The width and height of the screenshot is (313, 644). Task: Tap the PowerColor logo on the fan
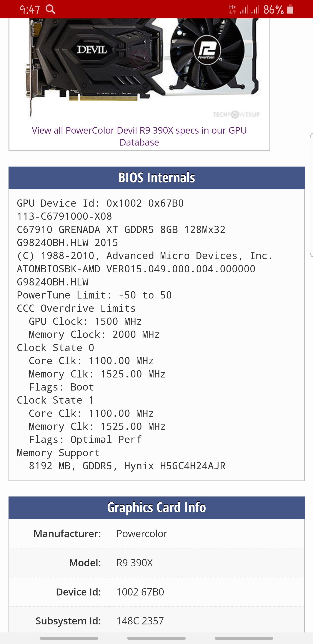(207, 50)
